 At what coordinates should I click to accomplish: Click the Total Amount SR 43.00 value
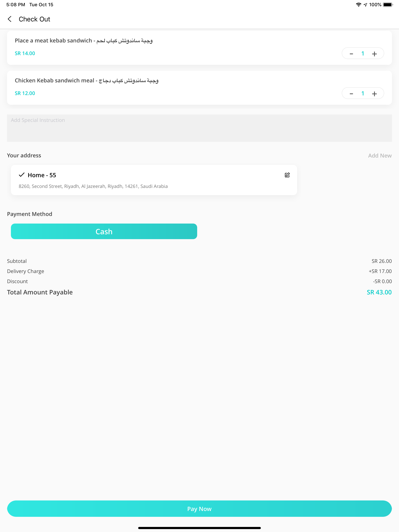click(379, 292)
